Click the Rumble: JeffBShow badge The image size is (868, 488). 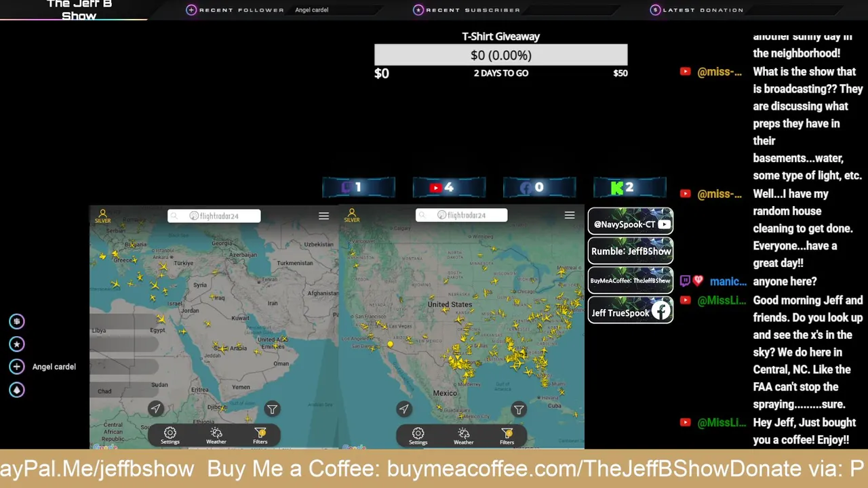(631, 251)
